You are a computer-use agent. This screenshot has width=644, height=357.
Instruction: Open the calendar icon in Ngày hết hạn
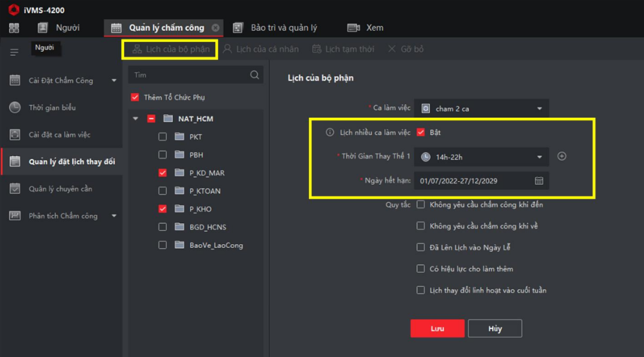pyautogui.click(x=538, y=181)
